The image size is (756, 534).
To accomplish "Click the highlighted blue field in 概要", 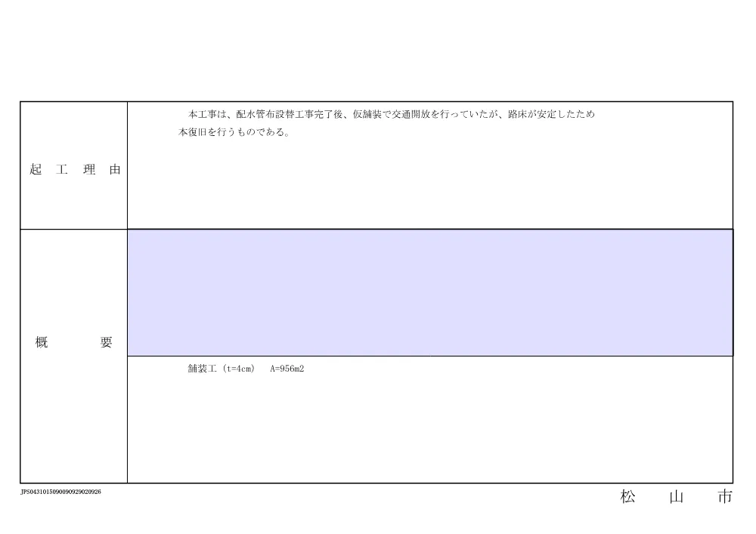I will (x=430, y=293).
